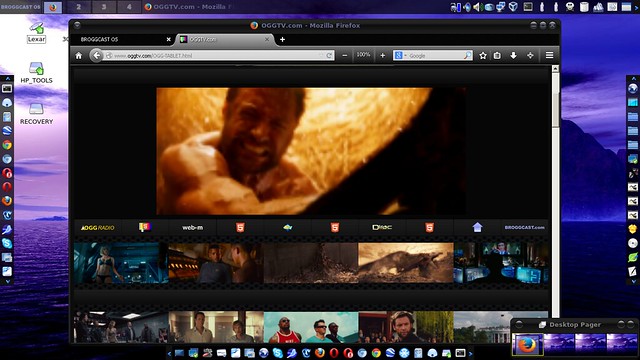The image size is (640, 360).
Task: Zoom in with the plus button
Action: (382, 56)
